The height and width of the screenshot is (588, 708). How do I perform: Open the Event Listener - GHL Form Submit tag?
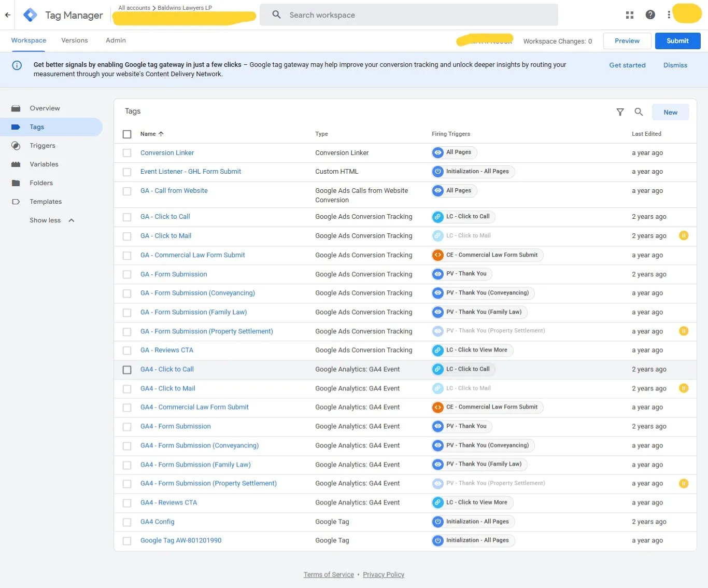click(x=191, y=172)
